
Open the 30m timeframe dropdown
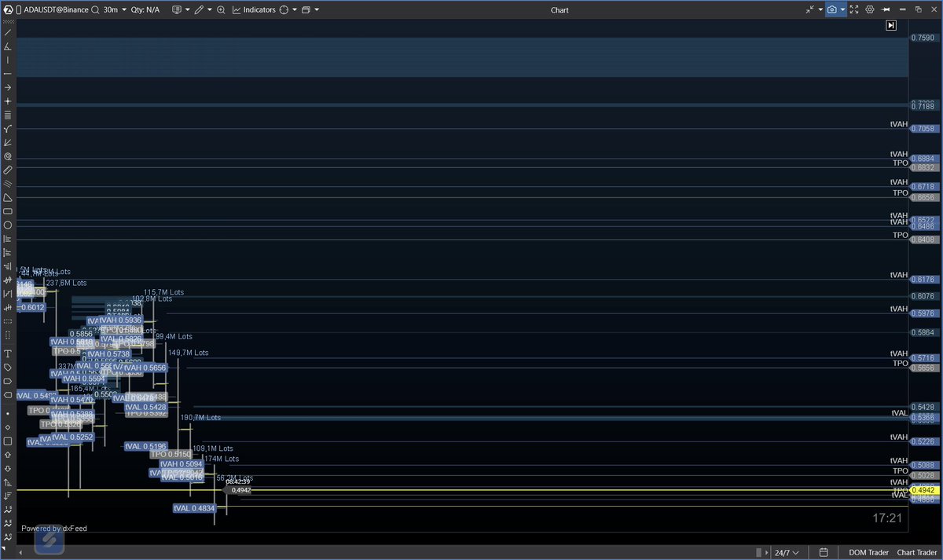pyautogui.click(x=116, y=10)
